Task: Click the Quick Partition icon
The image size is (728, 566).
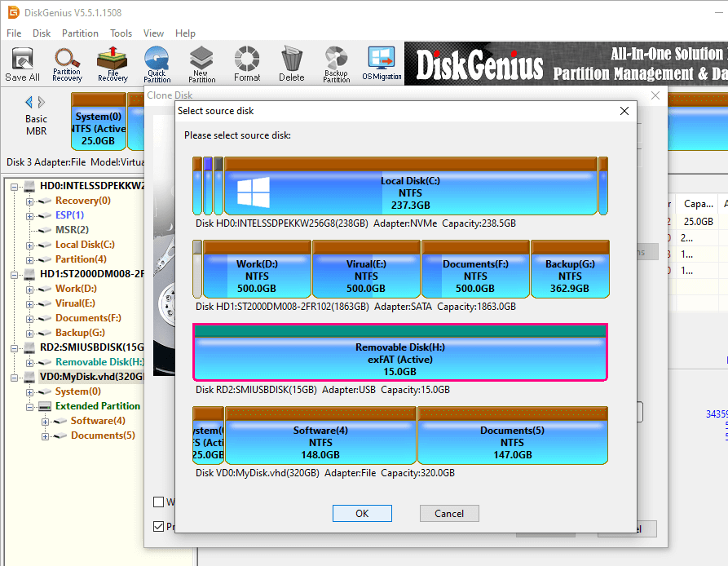Action: (x=157, y=64)
